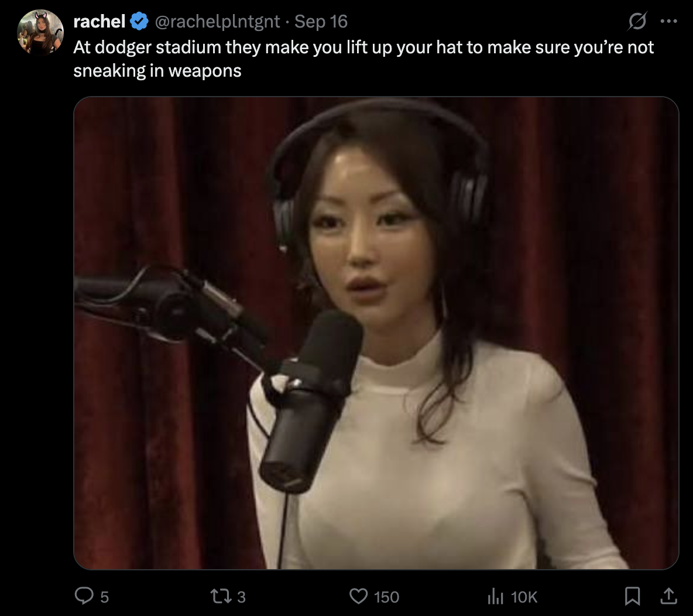Screen dimensions: 693x616
Task: Click the reply count 5
Action: pos(104,597)
